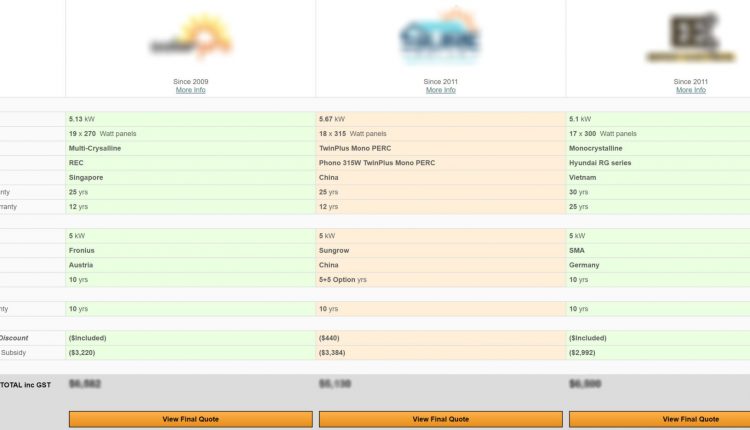Click the Phono 315W TwinPlus Mono PERC cell

click(x=441, y=163)
